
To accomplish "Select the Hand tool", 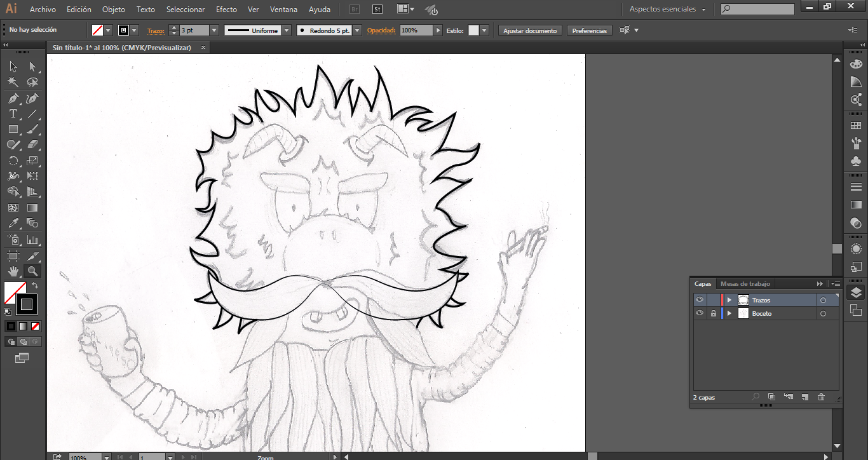I will 13,271.
